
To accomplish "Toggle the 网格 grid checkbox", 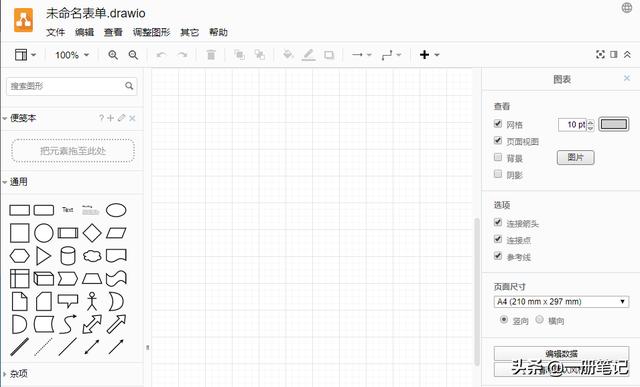I will pos(498,124).
